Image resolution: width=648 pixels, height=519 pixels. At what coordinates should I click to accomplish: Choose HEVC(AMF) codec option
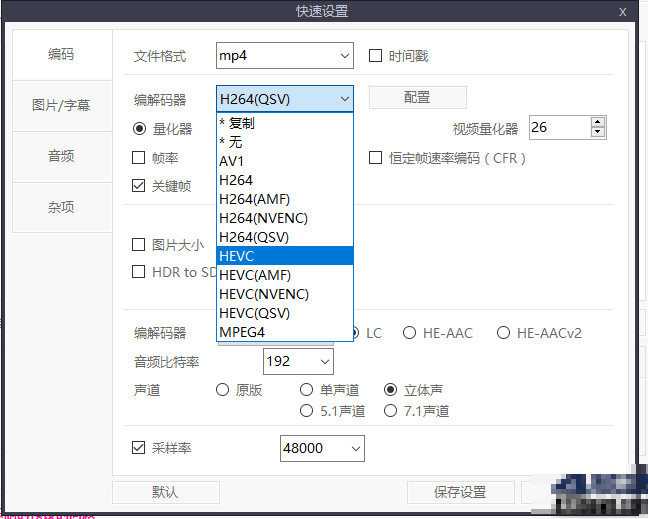285,275
